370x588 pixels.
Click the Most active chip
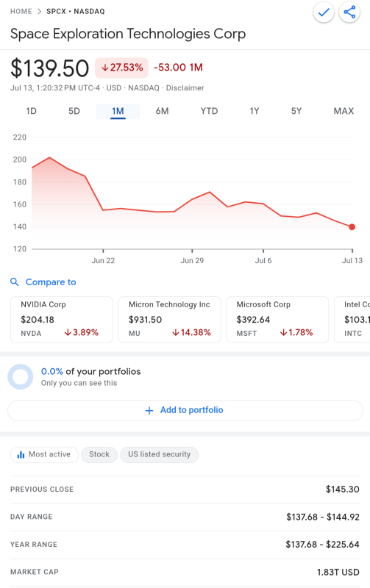pyautogui.click(x=44, y=454)
